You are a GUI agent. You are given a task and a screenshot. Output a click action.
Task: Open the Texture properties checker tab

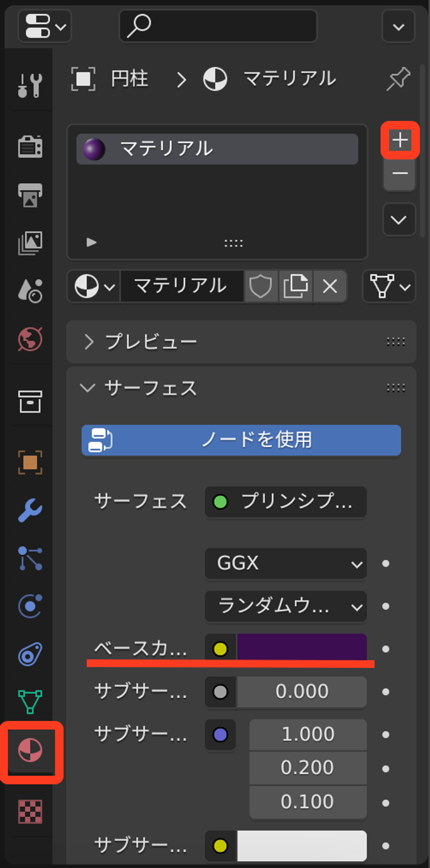tap(30, 812)
